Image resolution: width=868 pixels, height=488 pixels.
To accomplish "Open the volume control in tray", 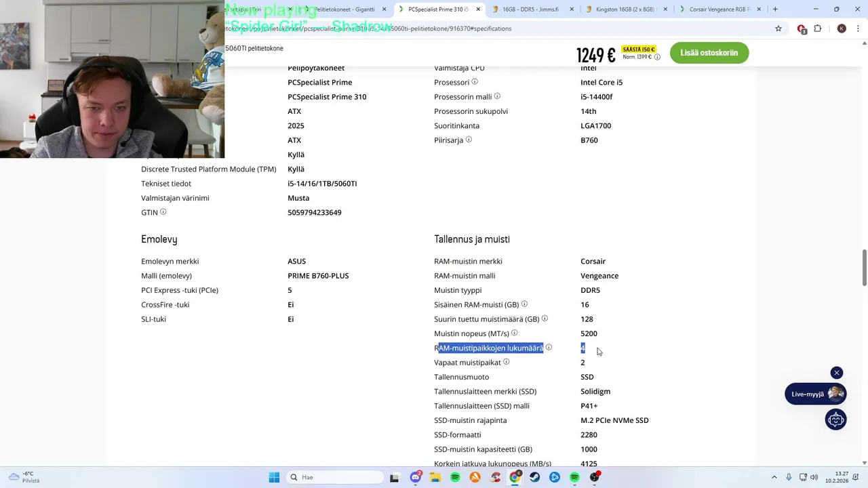I will coord(814,477).
